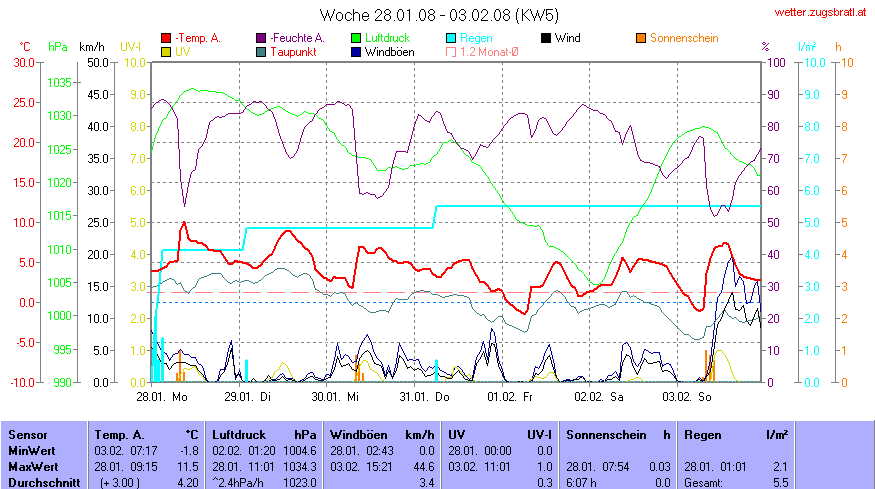Click the yellow UV legend swatch
The width and height of the screenshot is (875, 489).
tap(166, 51)
